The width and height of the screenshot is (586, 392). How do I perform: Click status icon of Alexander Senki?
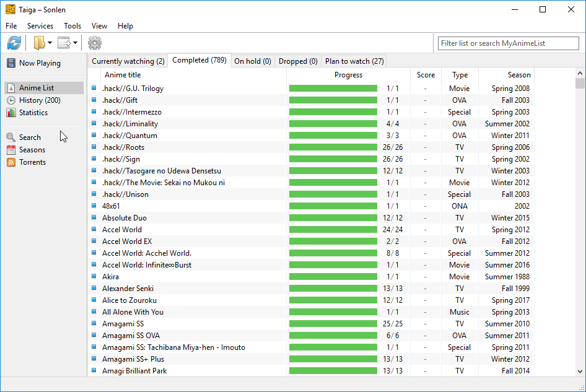pos(94,288)
